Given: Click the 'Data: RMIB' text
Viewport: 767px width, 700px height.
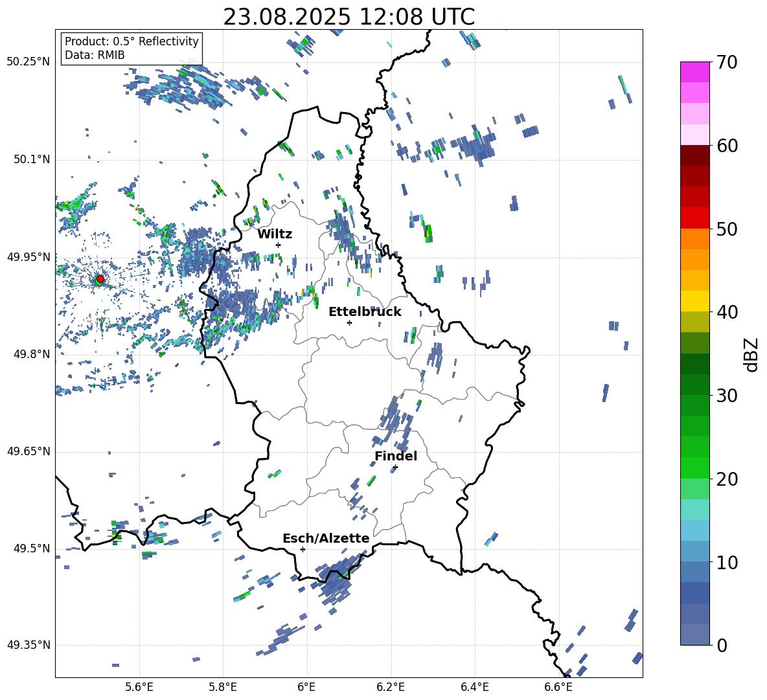Looking at the screenshot, I should (95, 55).
